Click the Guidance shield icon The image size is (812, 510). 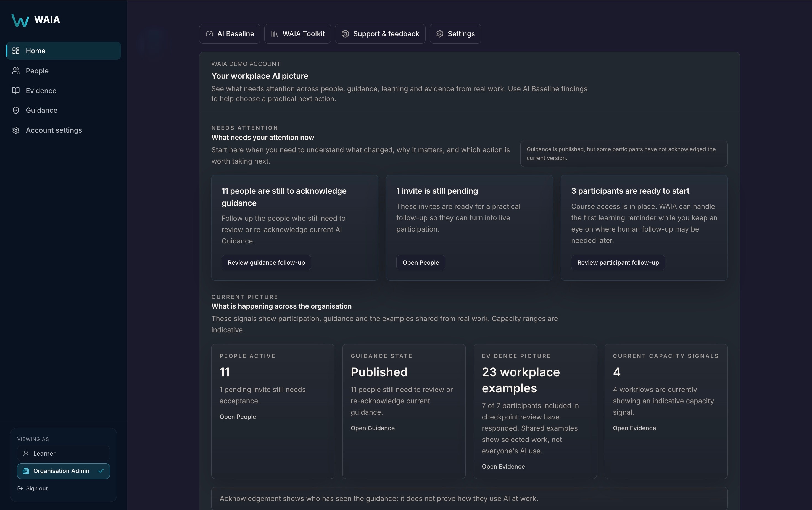[x=16, y=110]
